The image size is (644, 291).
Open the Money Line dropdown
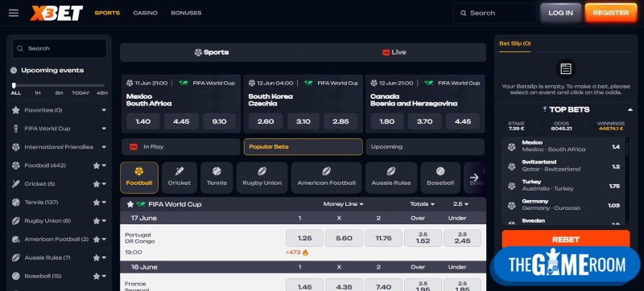(344, 204)
